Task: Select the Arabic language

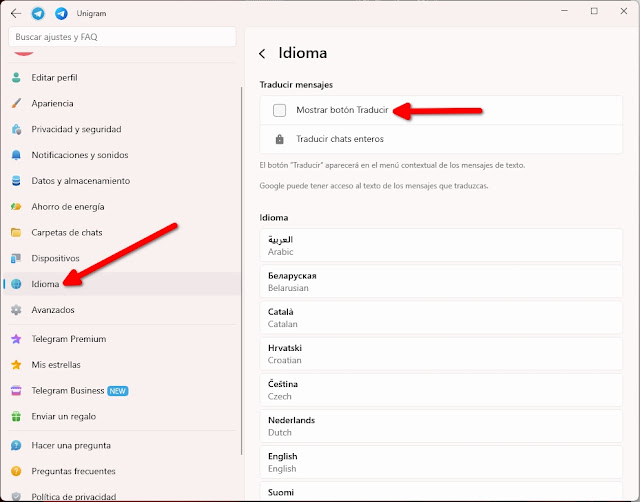Action: (x=441, y=245)
